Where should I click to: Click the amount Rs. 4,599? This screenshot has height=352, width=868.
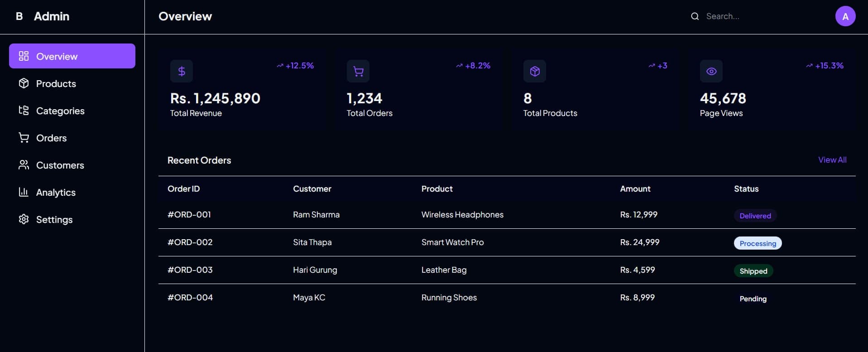click(x=638, y=270)
